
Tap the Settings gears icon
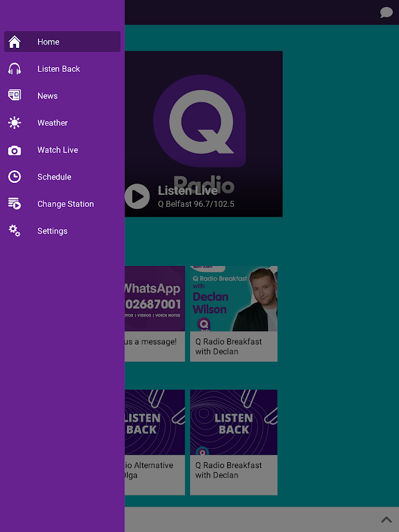(x=15, y=231)
